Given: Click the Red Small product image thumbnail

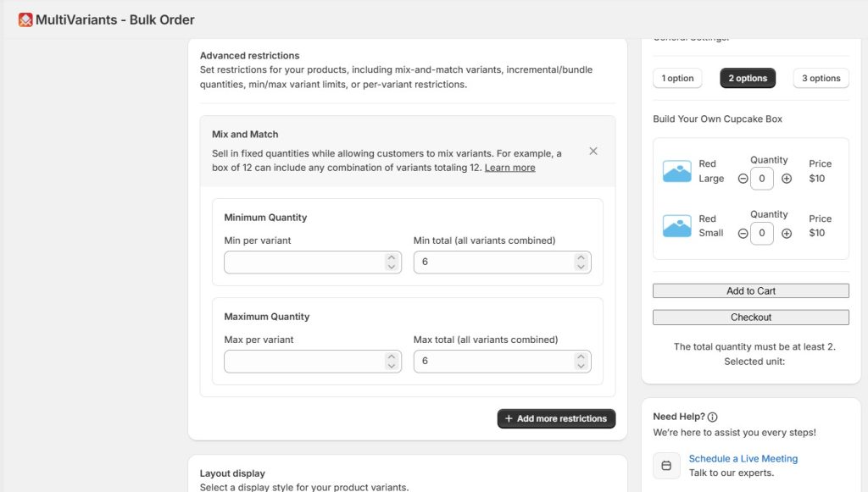Looking at the screenshot, I should click(676, 226).
